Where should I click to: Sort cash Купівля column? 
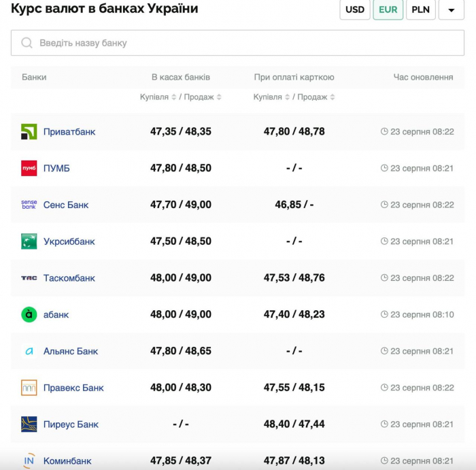173,97
